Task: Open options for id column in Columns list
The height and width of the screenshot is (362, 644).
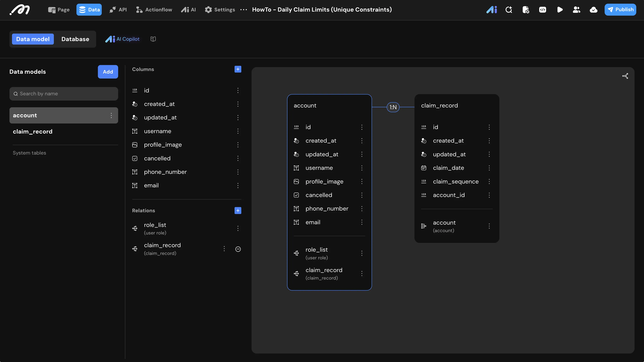Action: pos(238,90)
